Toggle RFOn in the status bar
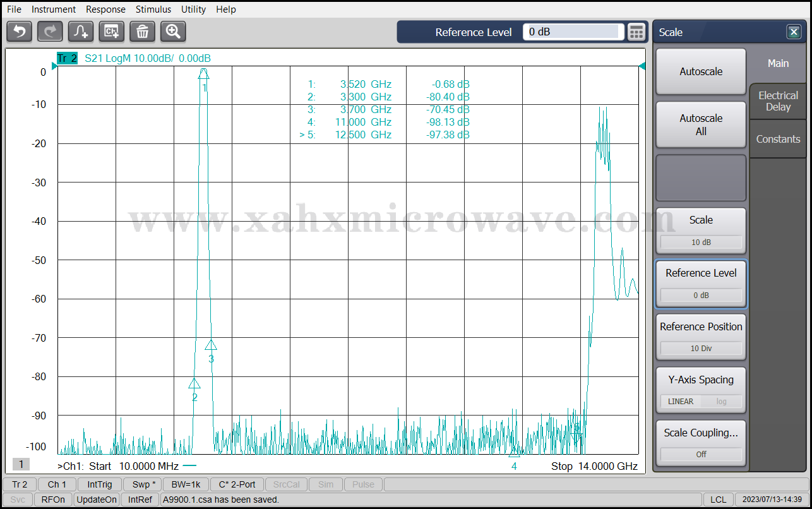812x509 pixels. [53, 500]
